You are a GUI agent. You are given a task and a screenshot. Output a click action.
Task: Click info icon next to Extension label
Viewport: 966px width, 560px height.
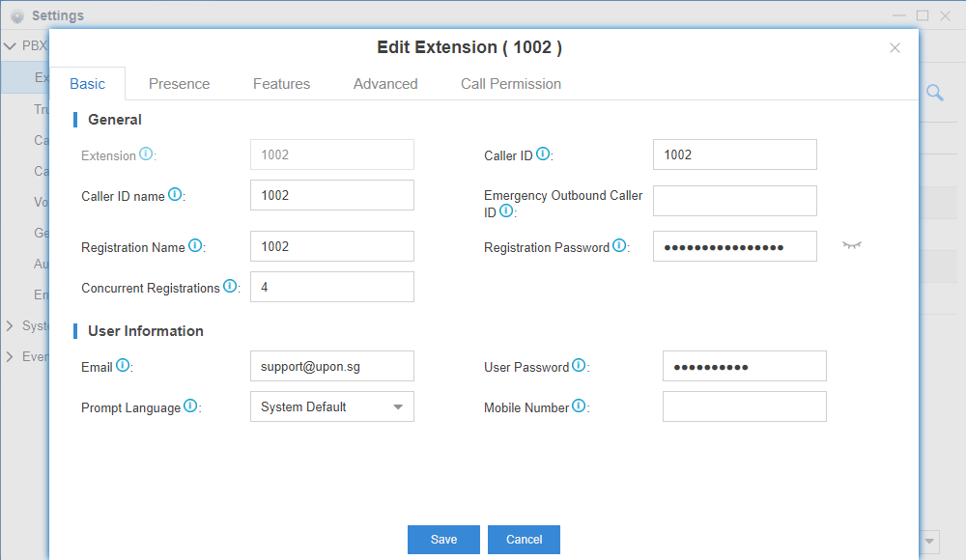(x=146, y=154)
